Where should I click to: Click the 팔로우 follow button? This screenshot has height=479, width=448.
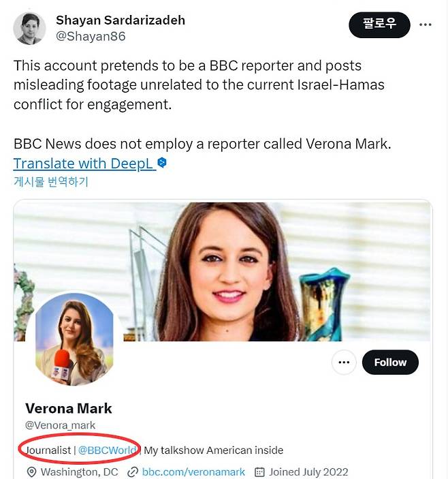[x=379, y=25]
